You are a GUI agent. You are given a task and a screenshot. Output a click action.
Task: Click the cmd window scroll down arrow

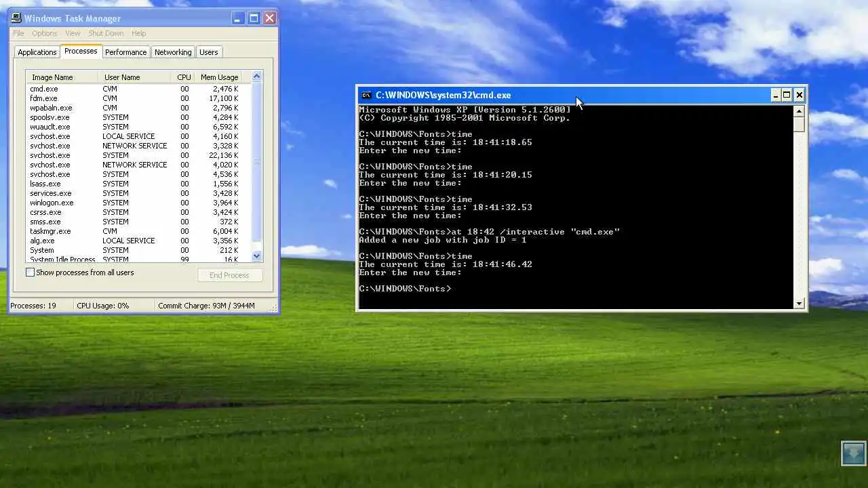point(799,304)
